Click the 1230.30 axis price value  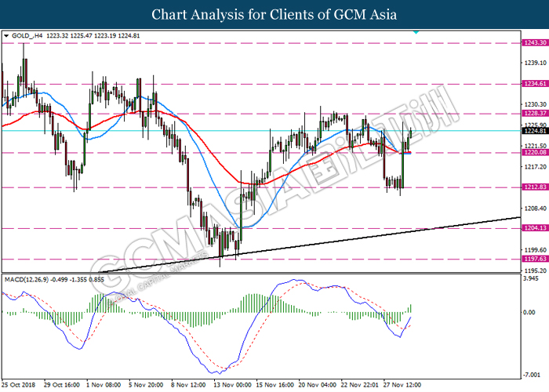point(535,104)
